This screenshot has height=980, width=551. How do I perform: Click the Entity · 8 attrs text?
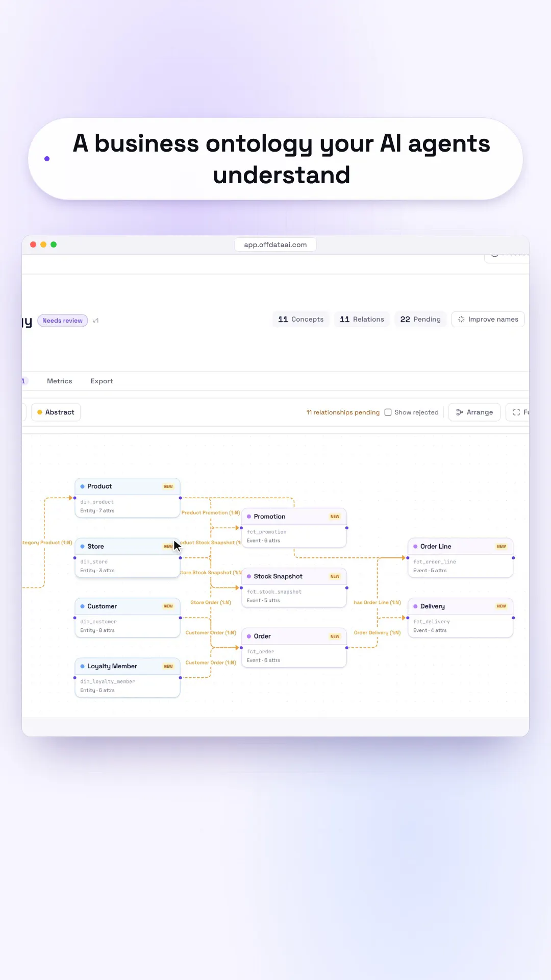coord(97,630)
